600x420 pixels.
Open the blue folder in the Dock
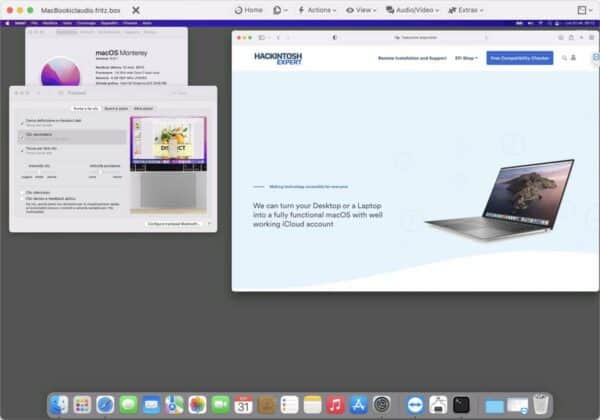494,406
